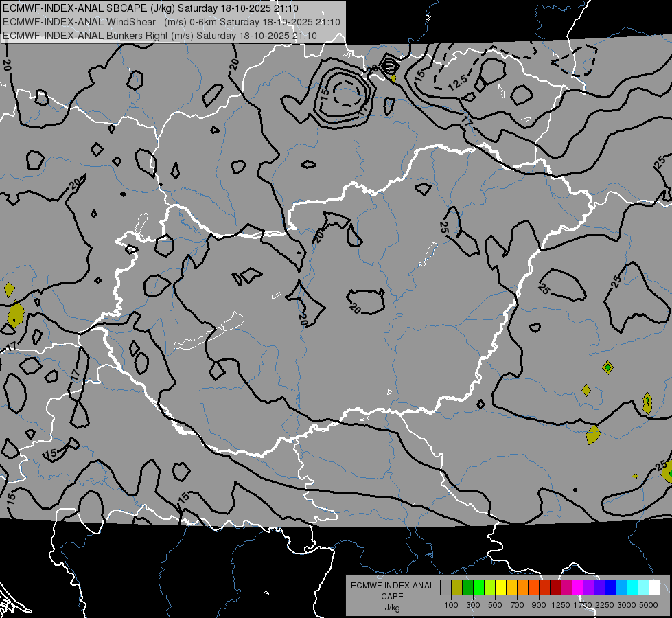Viewport: 672px width, 618px height.
Task: Click the 5000 legend value
Action: click(x=649, y=605)
